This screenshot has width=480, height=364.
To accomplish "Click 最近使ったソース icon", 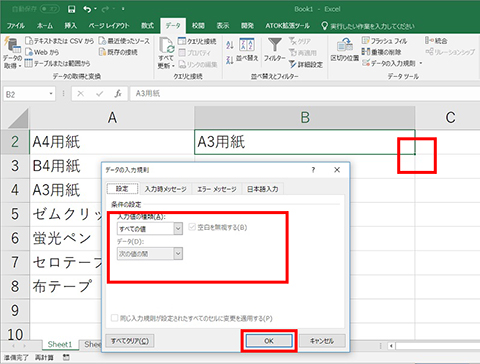I will 102,41.
